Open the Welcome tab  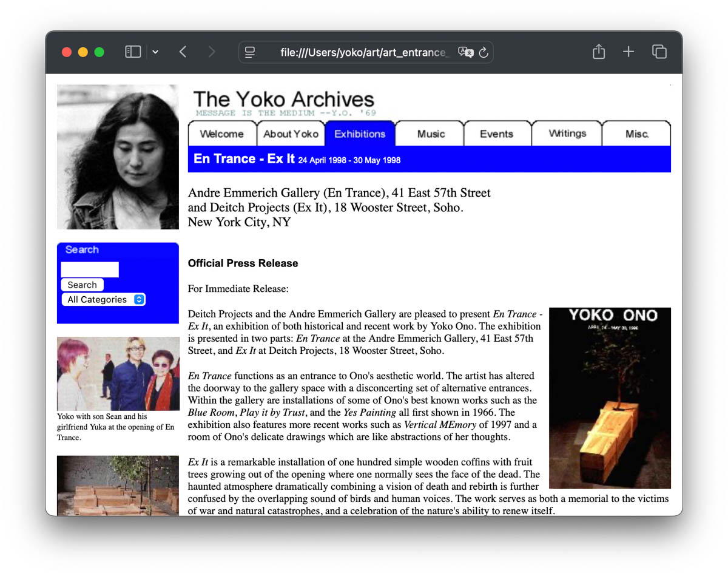pyautogui.click(x=223, y=133)
